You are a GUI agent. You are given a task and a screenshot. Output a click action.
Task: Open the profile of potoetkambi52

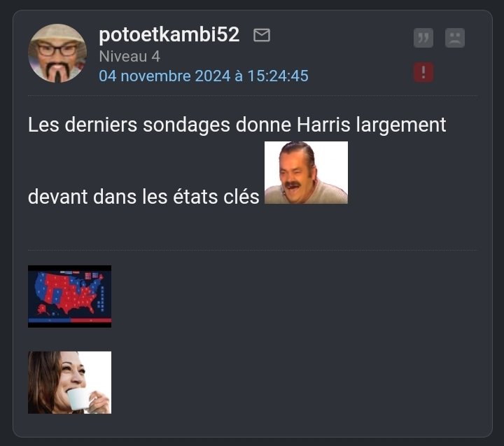click(x=169, y=34)
